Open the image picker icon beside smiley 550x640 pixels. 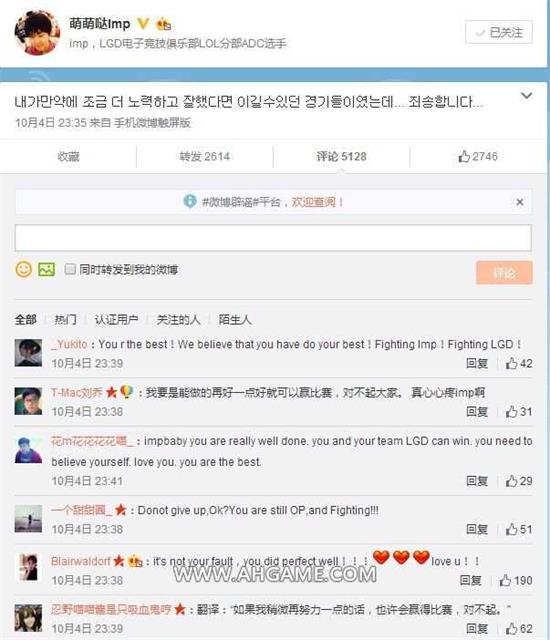tap(47, 269)
